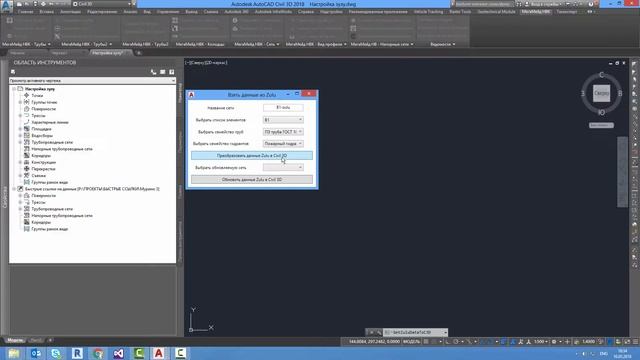Expand the Площадки node
The height and width of the screenshot is (360, 640).
point(20,129)
